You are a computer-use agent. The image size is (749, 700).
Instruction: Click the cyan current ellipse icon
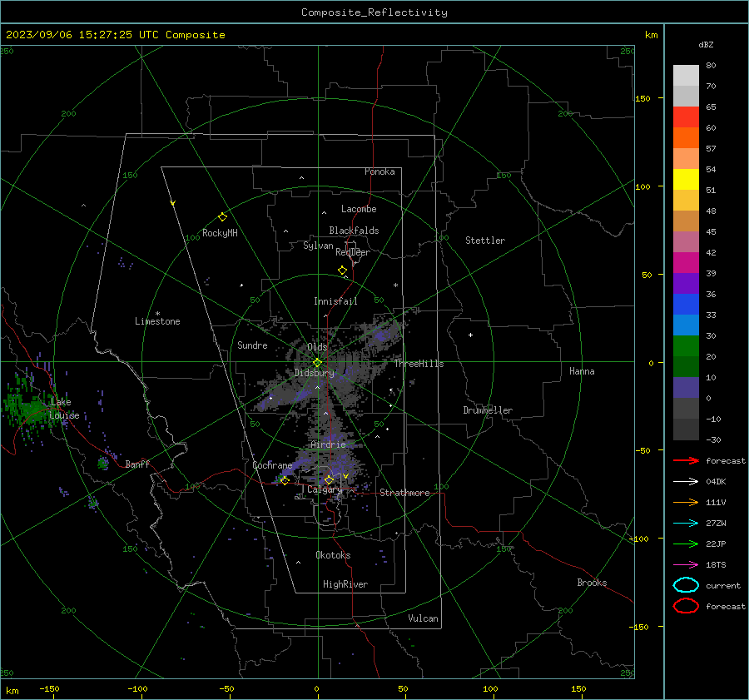tap(686, 585)
